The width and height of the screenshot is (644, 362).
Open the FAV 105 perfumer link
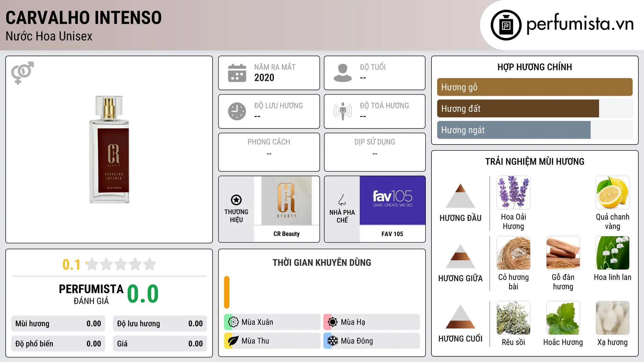pyautogui.click(x=392, y=234)
